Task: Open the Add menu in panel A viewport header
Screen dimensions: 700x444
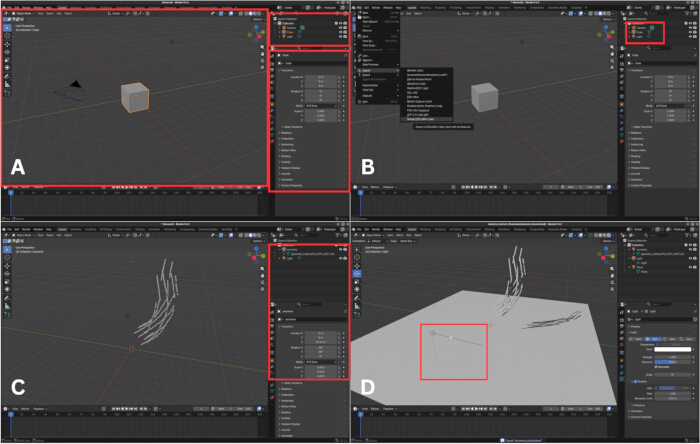Action: 59,13
